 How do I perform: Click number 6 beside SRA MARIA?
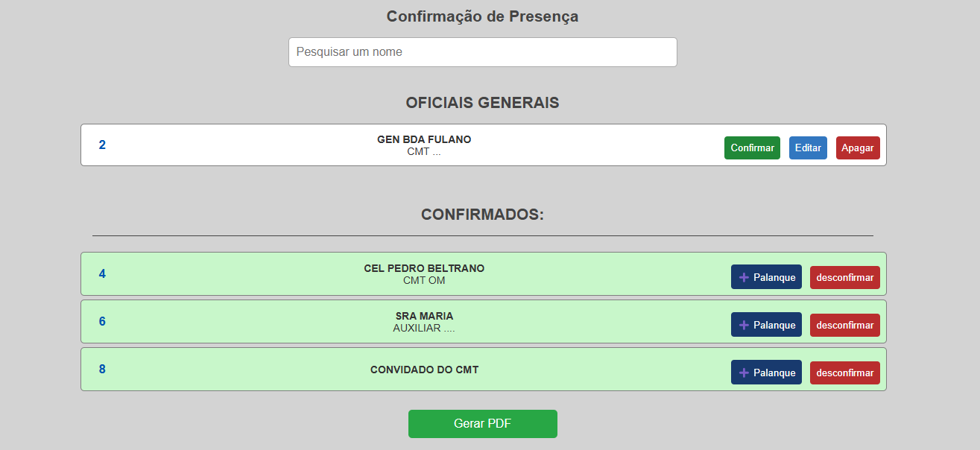pyautogui.click(x=102, y=322)
